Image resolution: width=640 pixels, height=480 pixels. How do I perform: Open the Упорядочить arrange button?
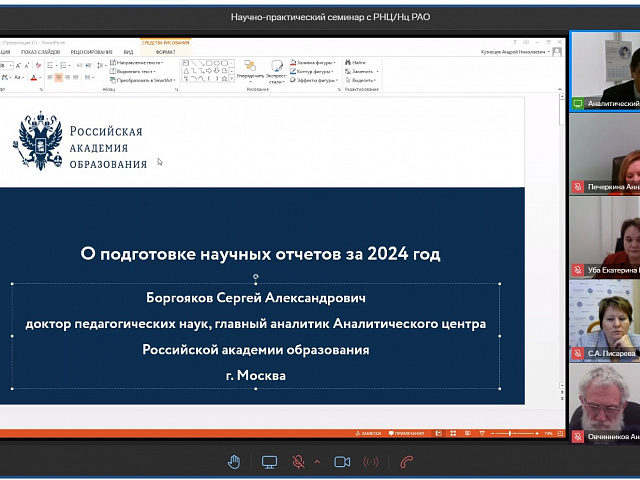click(x=250, y=71)
